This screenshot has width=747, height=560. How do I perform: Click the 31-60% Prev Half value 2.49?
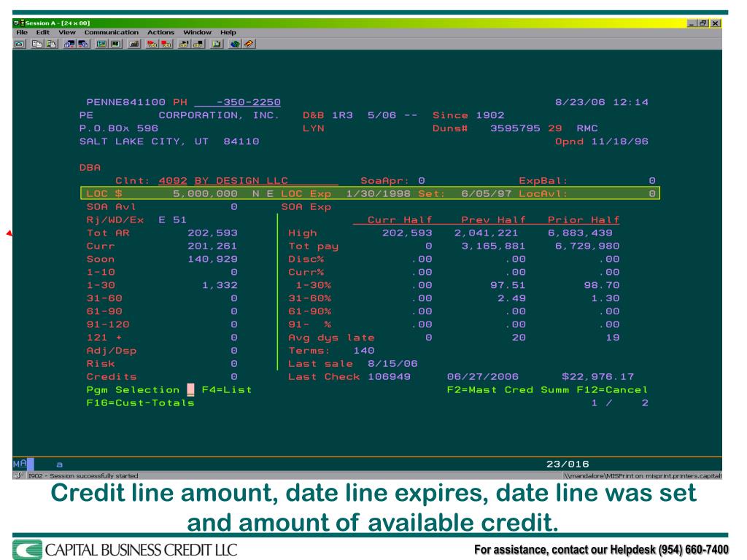[x=511, y=298]
